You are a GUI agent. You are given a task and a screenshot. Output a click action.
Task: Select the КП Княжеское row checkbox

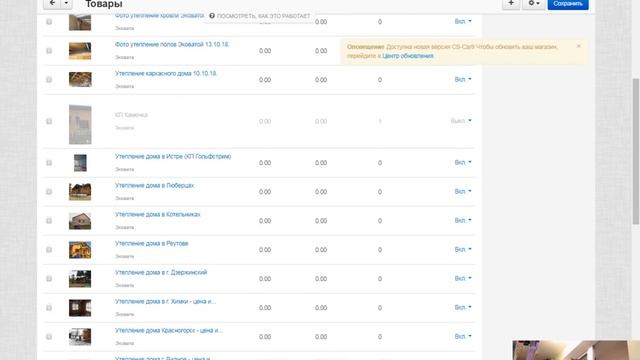[x=49, y=121]
